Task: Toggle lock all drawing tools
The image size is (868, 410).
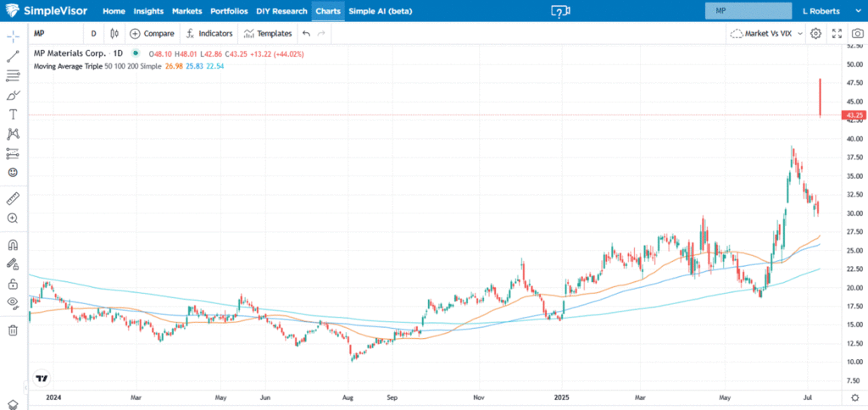Action: 14,284
